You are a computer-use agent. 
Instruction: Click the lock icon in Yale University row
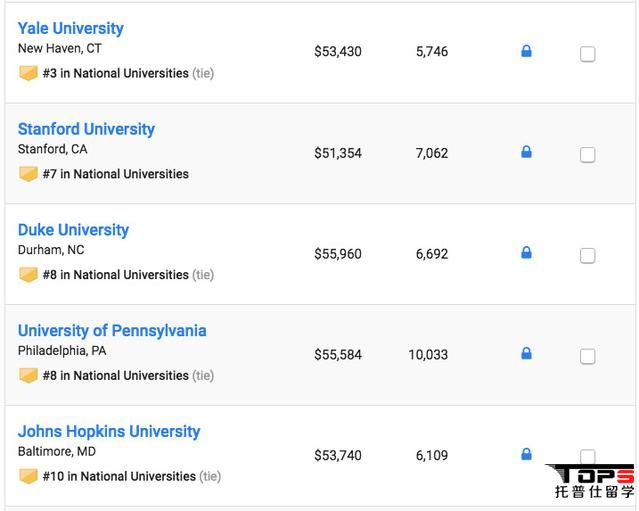coord(526,51)
